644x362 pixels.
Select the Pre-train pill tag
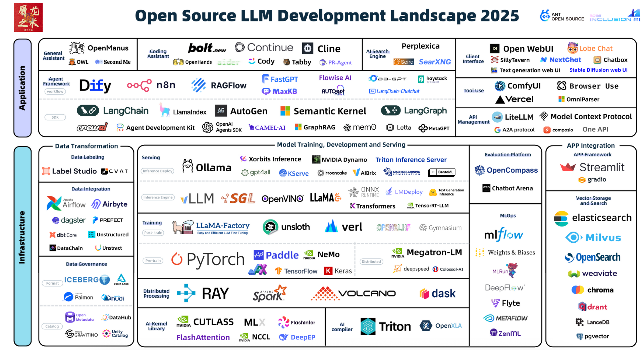pyautogui.click(x=153, y=260)
